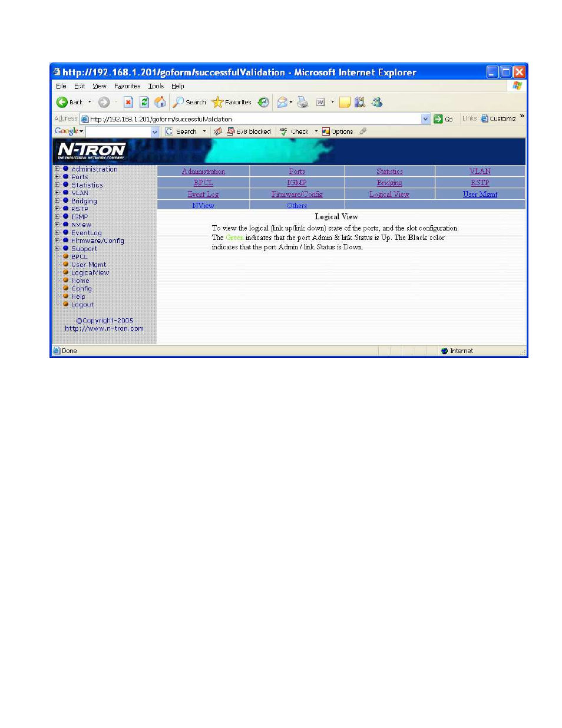Open the Google search box dropdown
This screenshot has width=562, height=728.
pos(155,131)
